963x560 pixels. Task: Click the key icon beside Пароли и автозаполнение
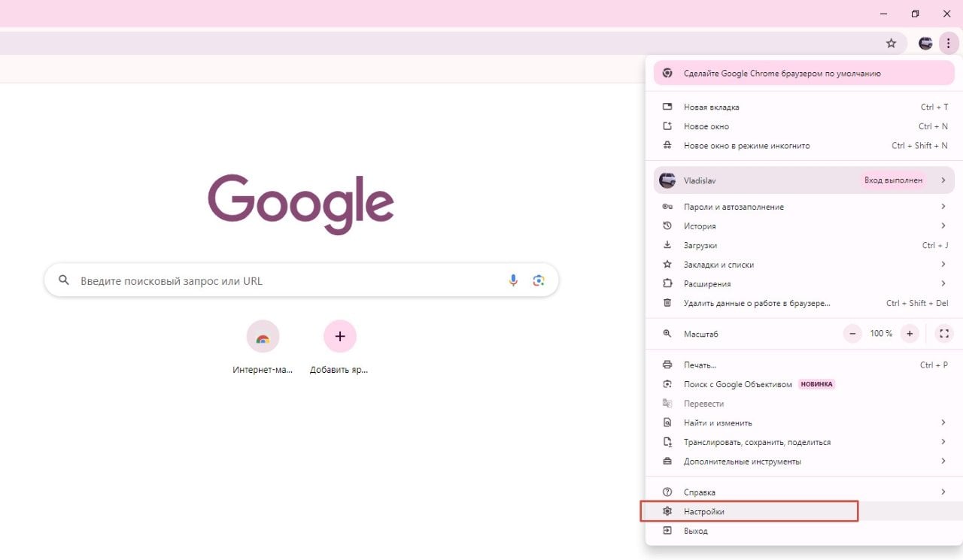667,207
